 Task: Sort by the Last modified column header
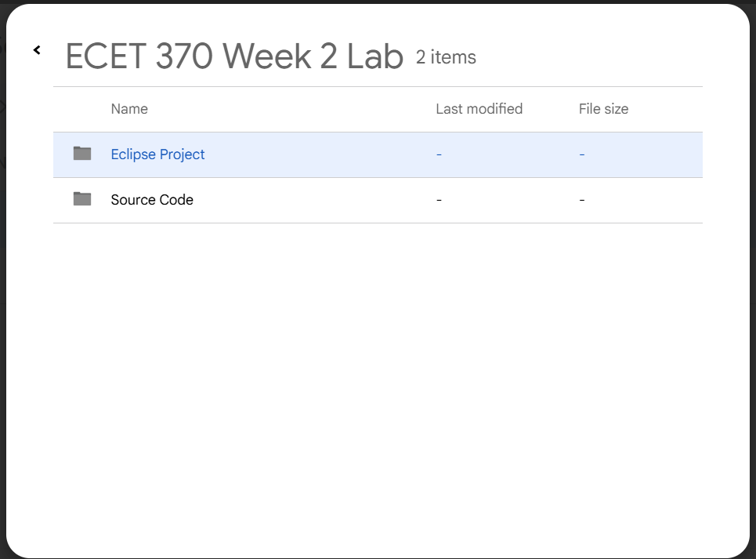479,109
